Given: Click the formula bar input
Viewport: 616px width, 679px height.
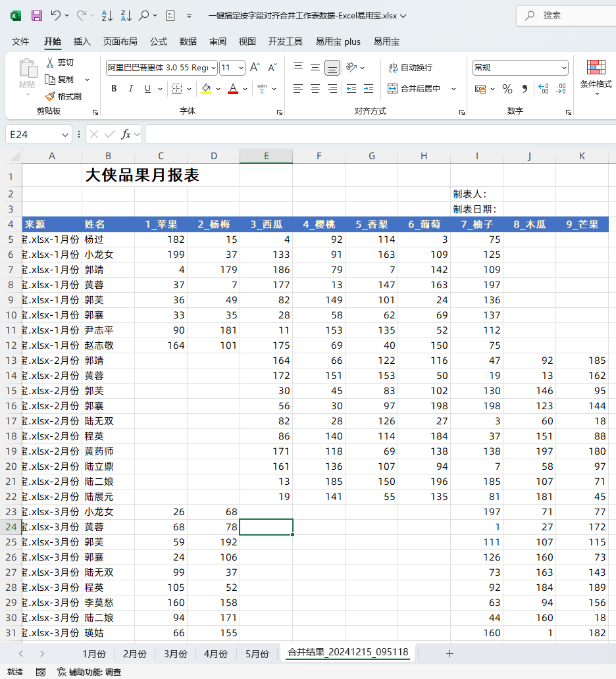Looking at the screenshot, I should point(380,134).
